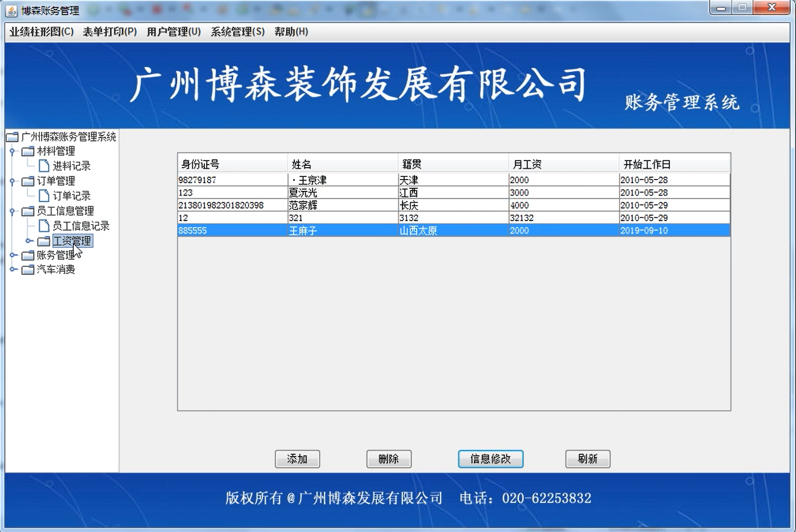Click the 信息修改 button
Viewport: 796px width, 532px height.
click(x=490, y=459)
